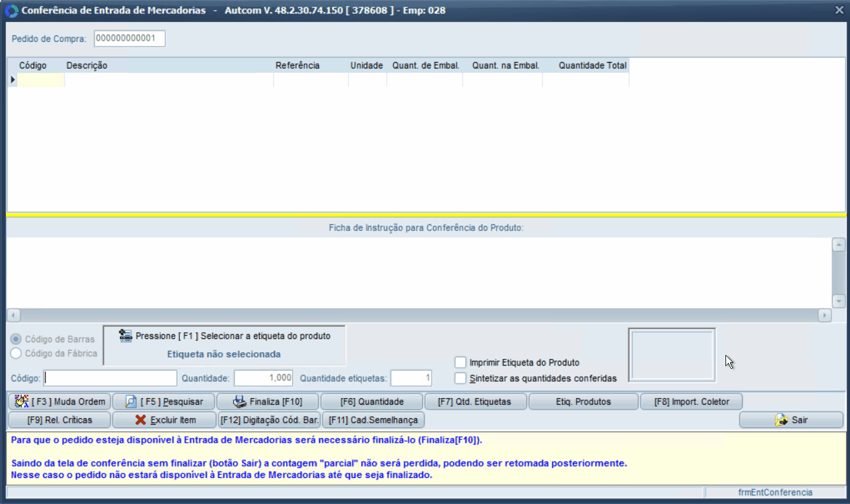Click the Pedido de Compra input field

click(x=129, y=39)
